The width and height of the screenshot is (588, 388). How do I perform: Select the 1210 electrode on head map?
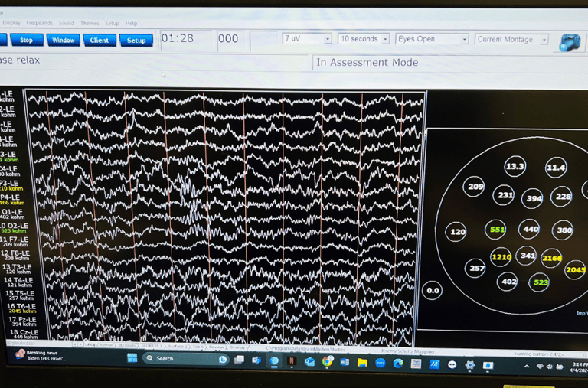tap(501, 257)
